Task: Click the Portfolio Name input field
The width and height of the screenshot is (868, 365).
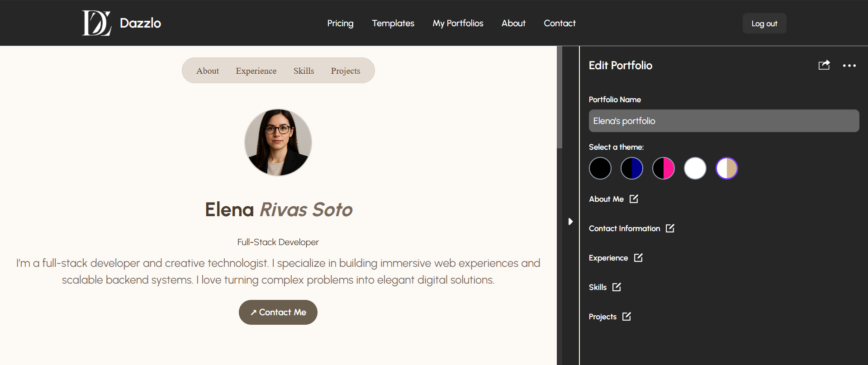Action: [724, 121]
